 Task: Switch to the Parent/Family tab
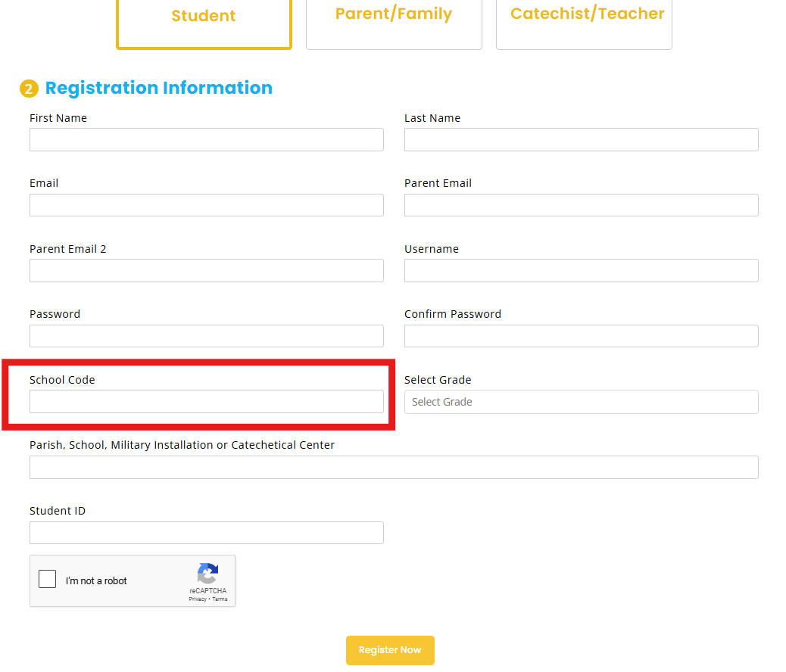(394, 15)
